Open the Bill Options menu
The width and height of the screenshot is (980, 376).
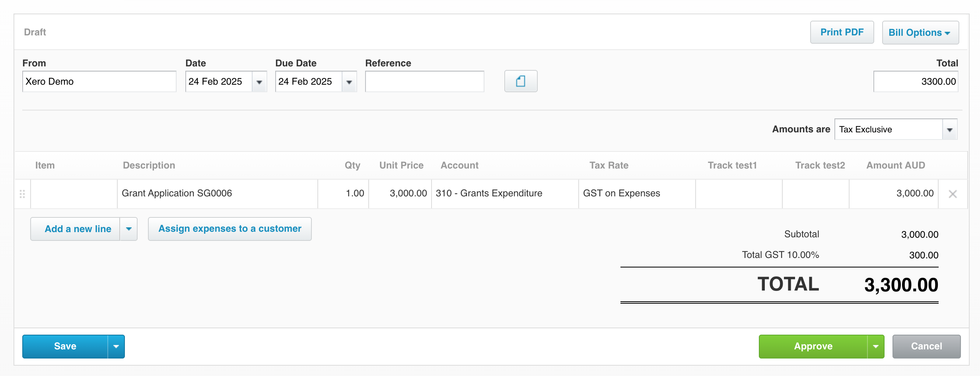920,33
